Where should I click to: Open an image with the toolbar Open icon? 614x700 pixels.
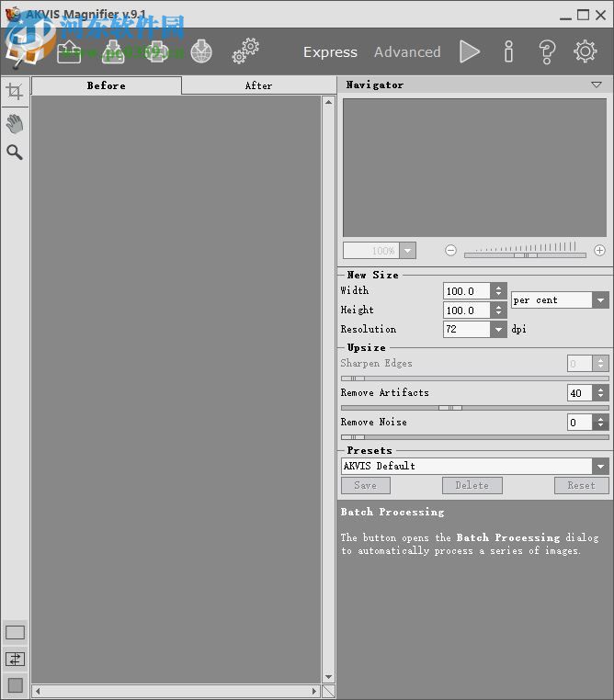pos(69,51)
